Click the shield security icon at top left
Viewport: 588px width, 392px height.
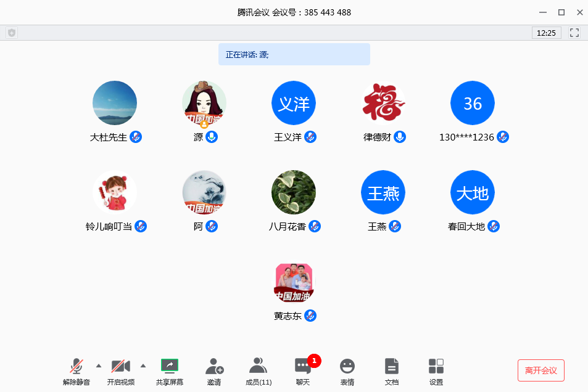[x=12, y=33]
